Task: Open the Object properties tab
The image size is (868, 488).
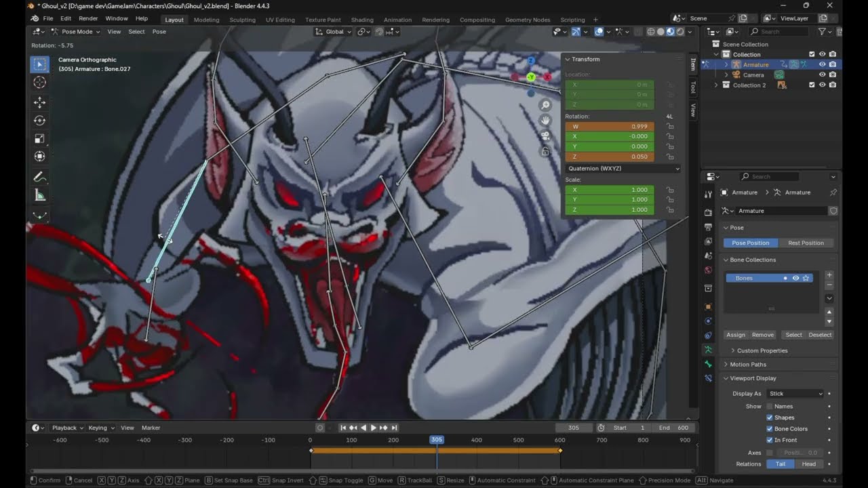Action: click(709, 306)
